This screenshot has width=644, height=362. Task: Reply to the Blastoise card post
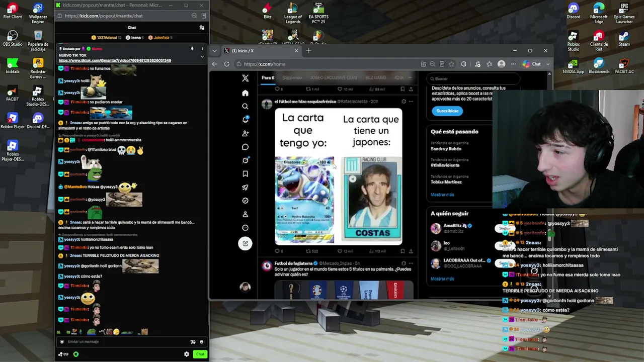tap(277, 251)
